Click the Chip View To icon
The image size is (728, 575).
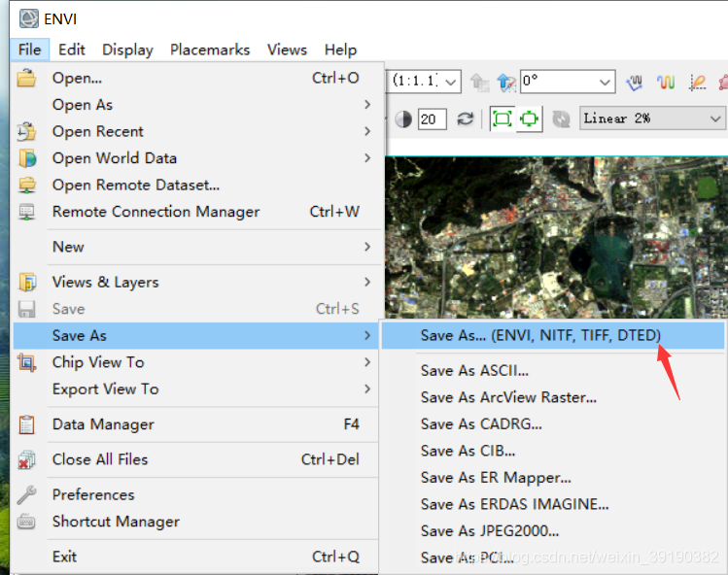pos(26,362)
